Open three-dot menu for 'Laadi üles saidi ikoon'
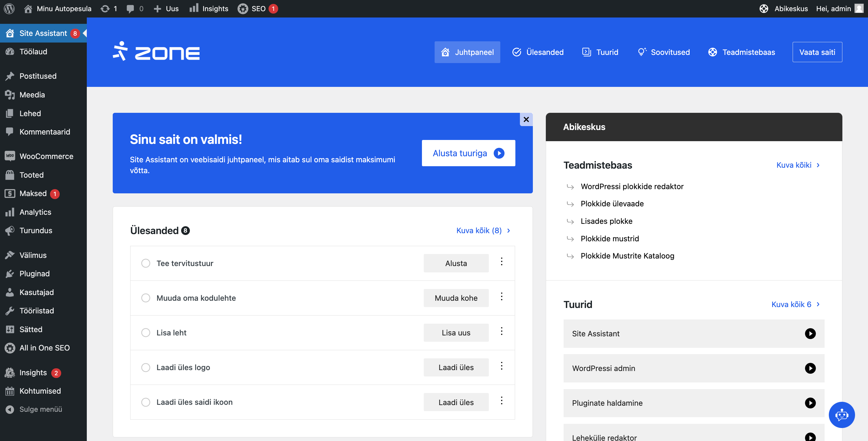This screenshot has width=868, height=441. [x=502, y=401]
